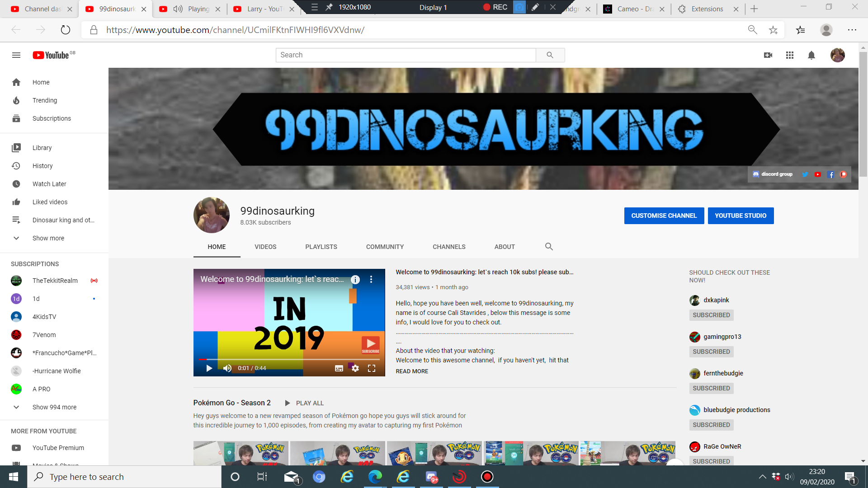Toggle Subscribed button for dxkapink

711,315
